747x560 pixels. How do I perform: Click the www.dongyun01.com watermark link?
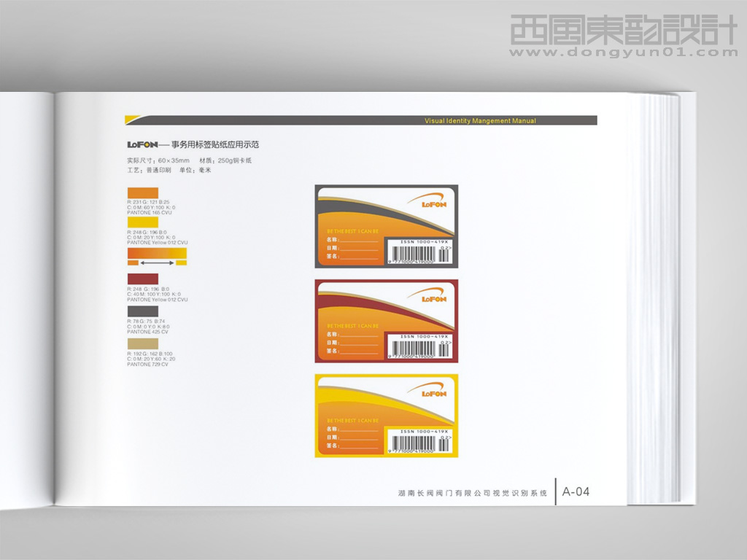click(622, 53)
